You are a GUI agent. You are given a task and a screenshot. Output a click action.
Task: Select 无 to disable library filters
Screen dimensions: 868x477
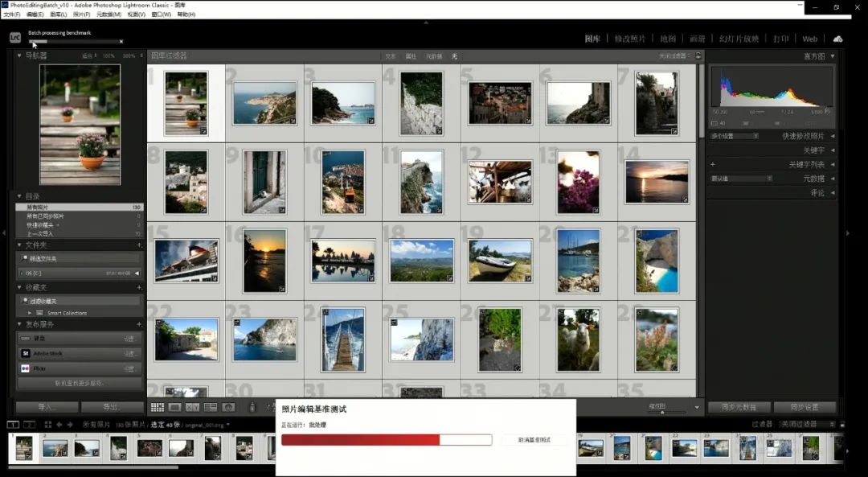pos(455,56)
